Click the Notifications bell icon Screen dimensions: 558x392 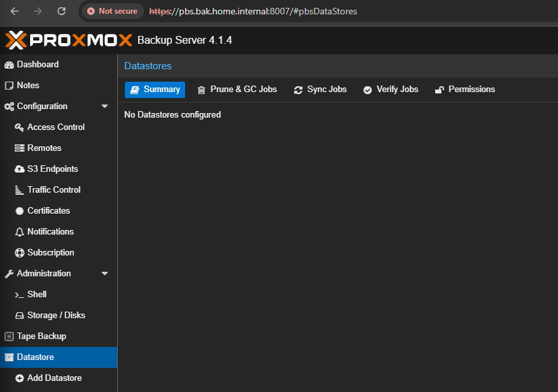pyautogui.click(x=19, y=232)
